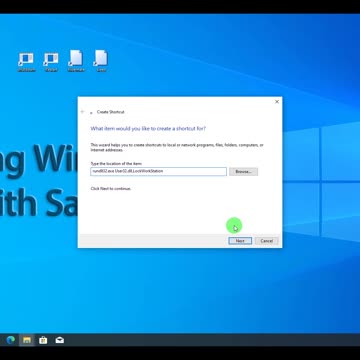Click into the item location text field
The height and width of the screenshot is (360, 360).
click(x=158, y=171)
